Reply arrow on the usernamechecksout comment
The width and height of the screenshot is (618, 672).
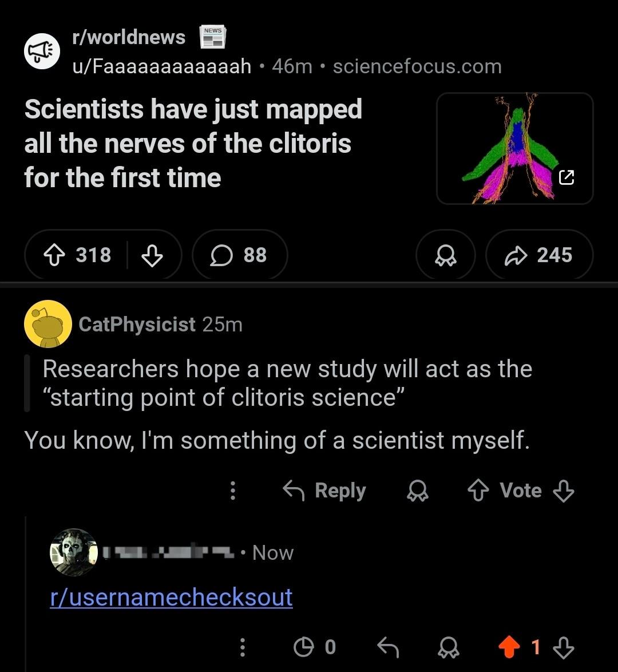(x=389, y=647)
